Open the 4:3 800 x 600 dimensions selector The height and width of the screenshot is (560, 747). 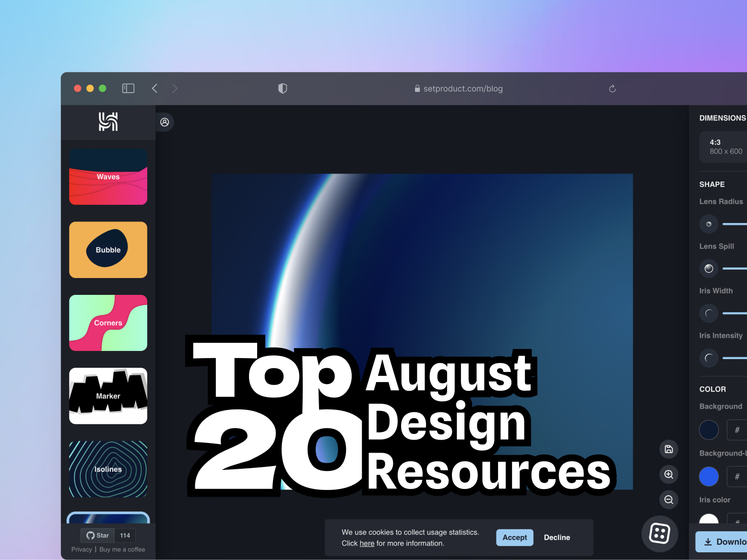tap(723, 147)
